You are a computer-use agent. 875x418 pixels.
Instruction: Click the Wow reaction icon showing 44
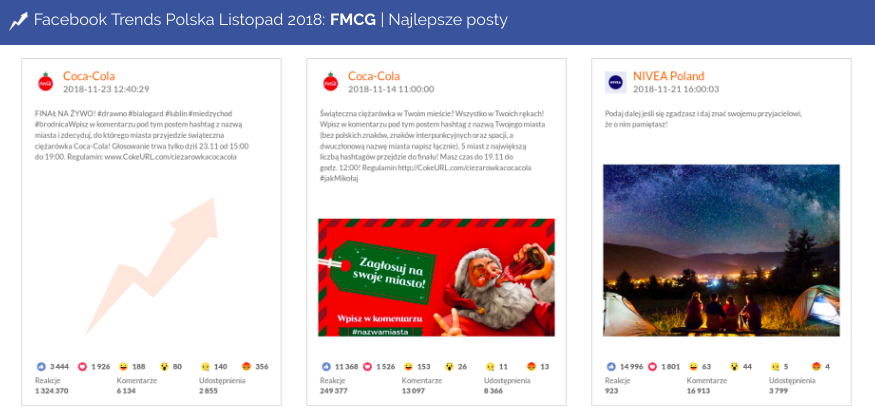click(734, 367)
